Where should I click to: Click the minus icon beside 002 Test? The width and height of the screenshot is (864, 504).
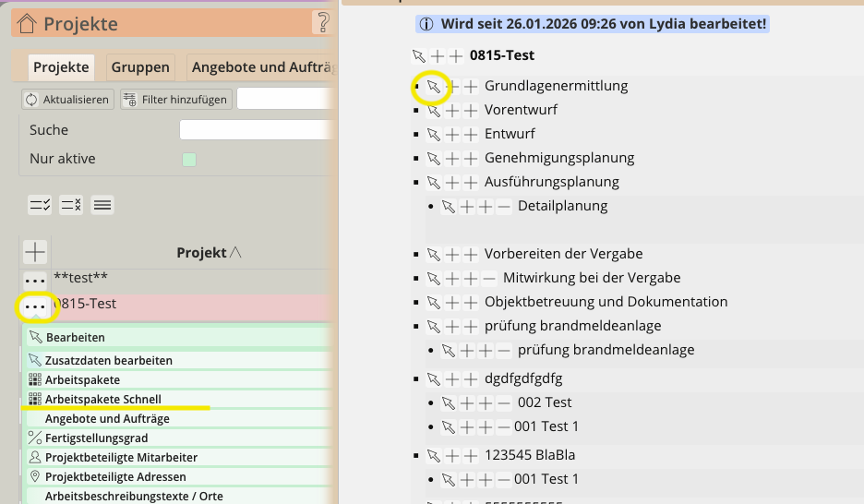(x=503, y=403)
